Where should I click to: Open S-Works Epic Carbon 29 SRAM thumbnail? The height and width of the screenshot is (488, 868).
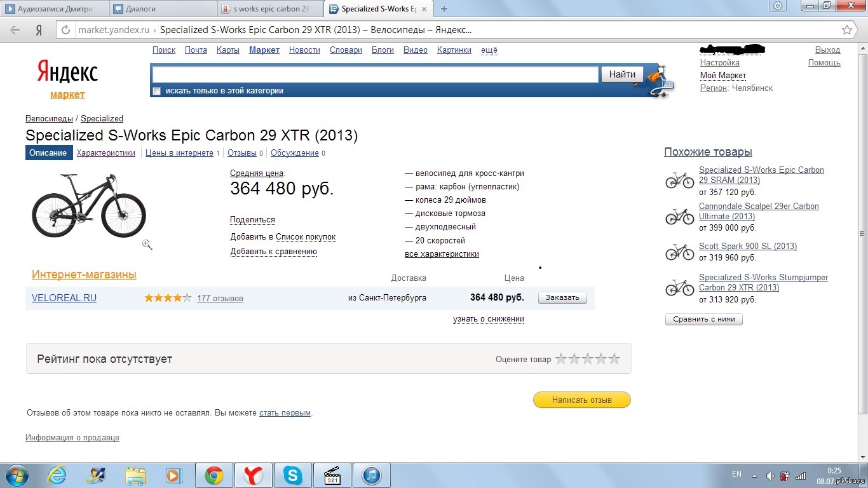click(680, 180)
